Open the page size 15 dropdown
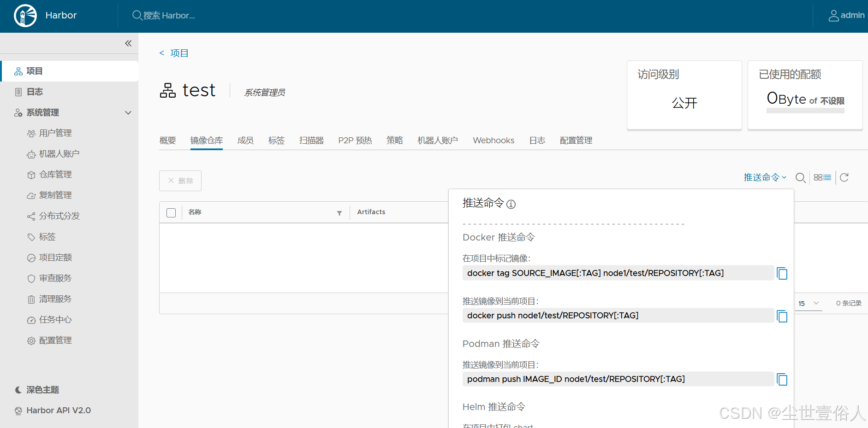868x428 pixels. (x=809, y=303)
